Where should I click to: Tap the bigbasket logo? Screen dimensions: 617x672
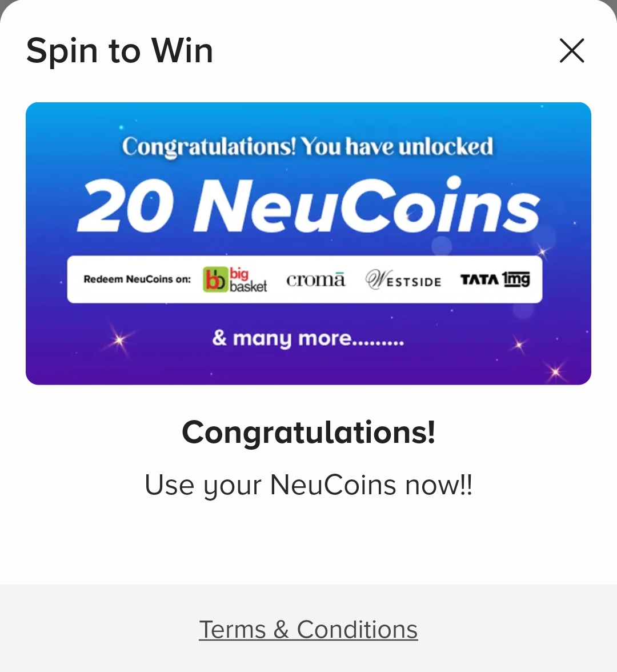(235, 279)
